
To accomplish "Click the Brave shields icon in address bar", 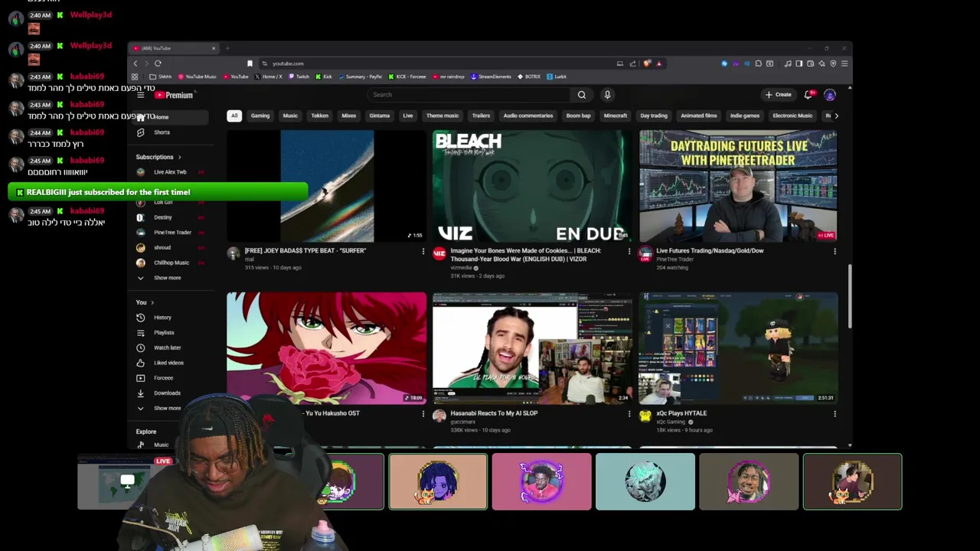I will pos(648,64).
